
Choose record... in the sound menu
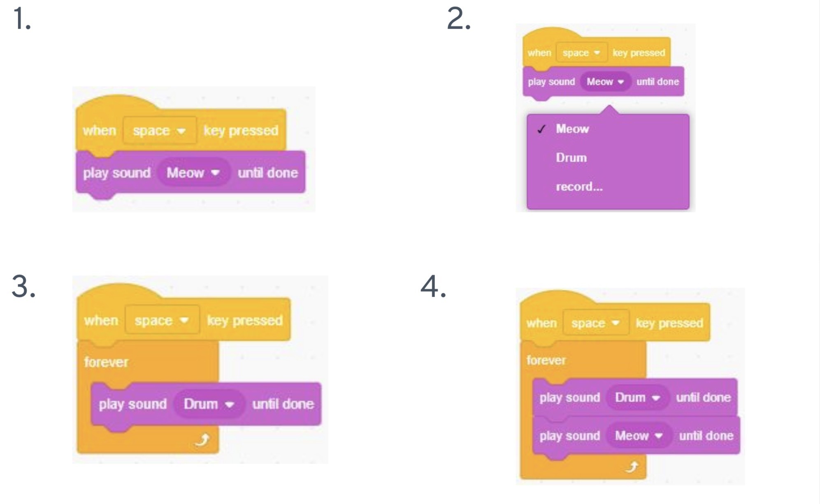(x=579, y=187)
